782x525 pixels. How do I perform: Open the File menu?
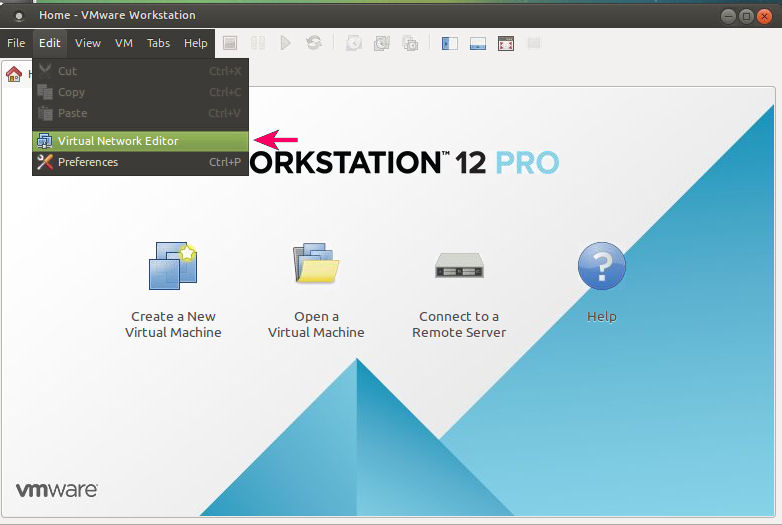[x=16, y=43]
